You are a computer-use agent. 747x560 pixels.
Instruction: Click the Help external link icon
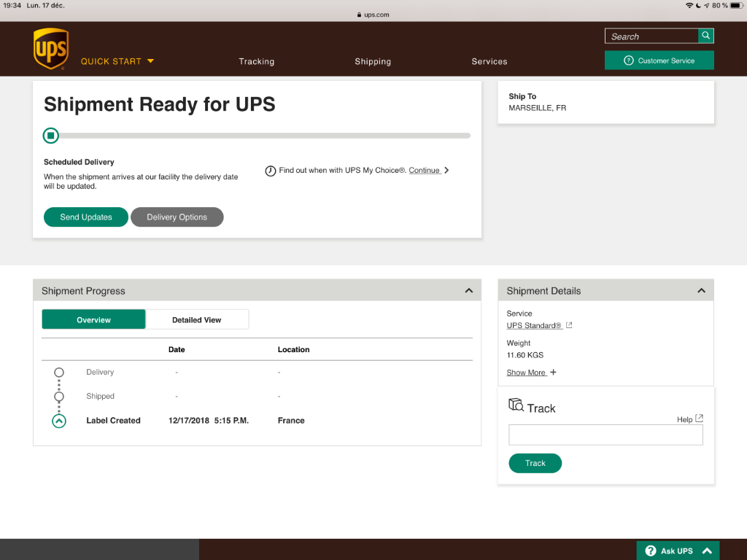click(699, 419)
